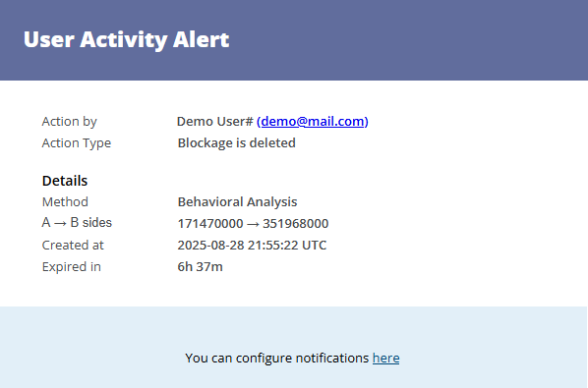
Task: Click the 'Action by' label
Action: 70,122
